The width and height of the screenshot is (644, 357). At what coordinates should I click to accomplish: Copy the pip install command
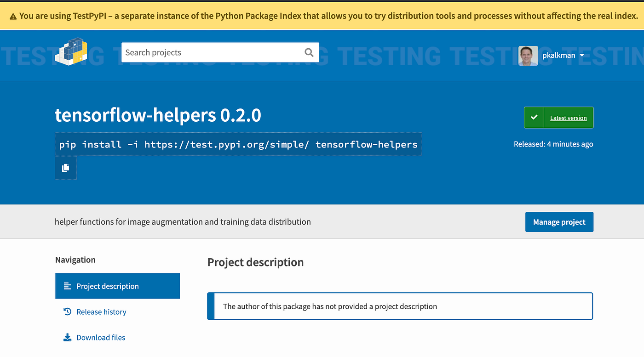[x=66, y=168]
